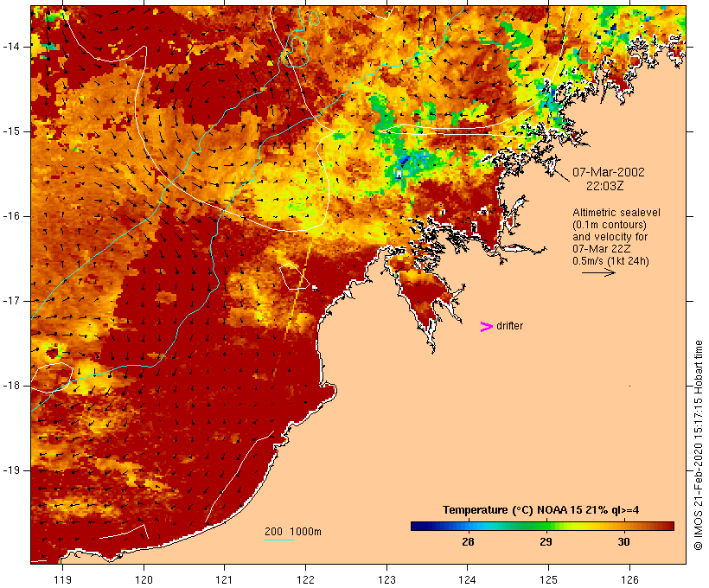Screen dimensions: 709x588
Task: Click '0.5m/s (1kt 24h)' caption line
Action: (x=611, y=261)
